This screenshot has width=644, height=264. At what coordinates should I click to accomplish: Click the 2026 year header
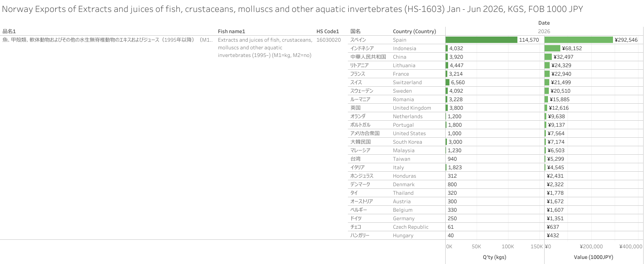544,31
